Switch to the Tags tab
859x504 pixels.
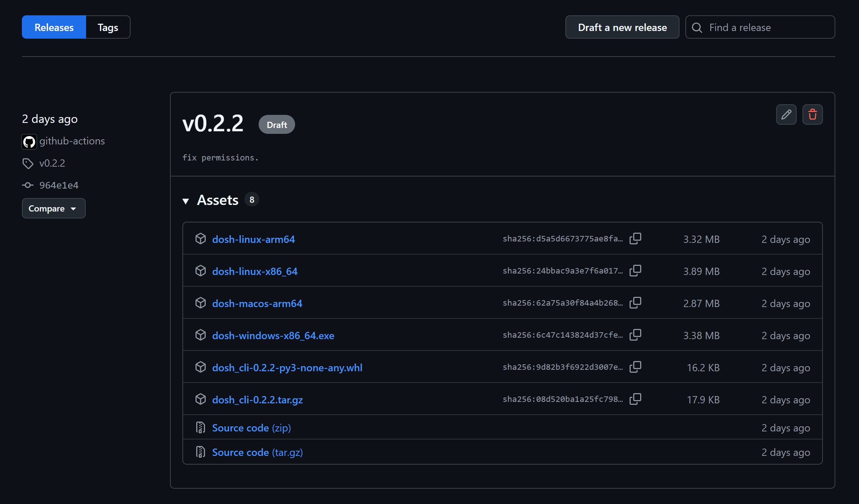point(108,27)
